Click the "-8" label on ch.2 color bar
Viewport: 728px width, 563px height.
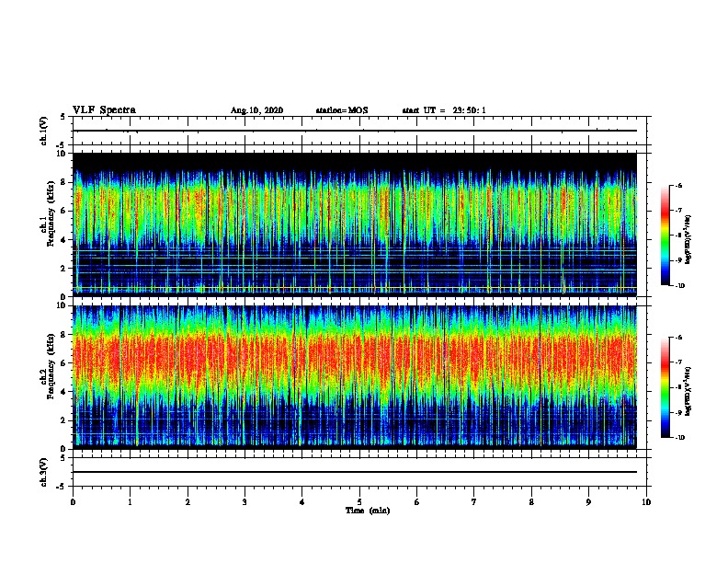pyautogui.click(x=678, y=387)
